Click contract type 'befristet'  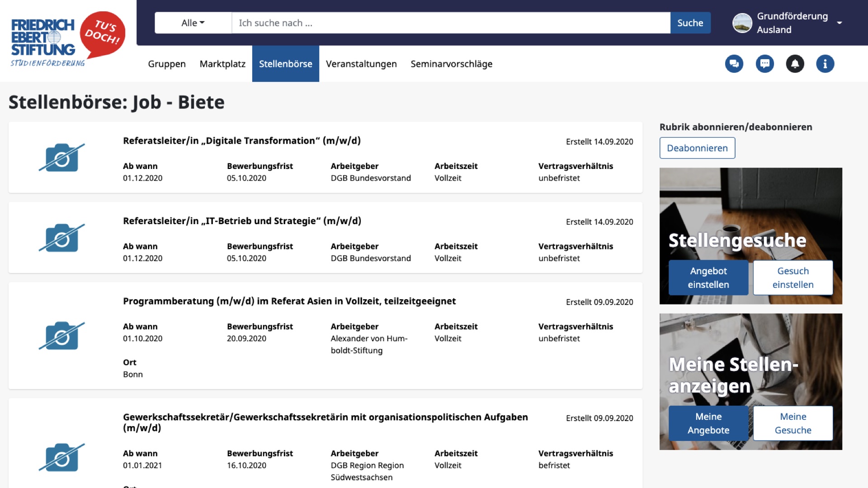[x=554, y=465]
